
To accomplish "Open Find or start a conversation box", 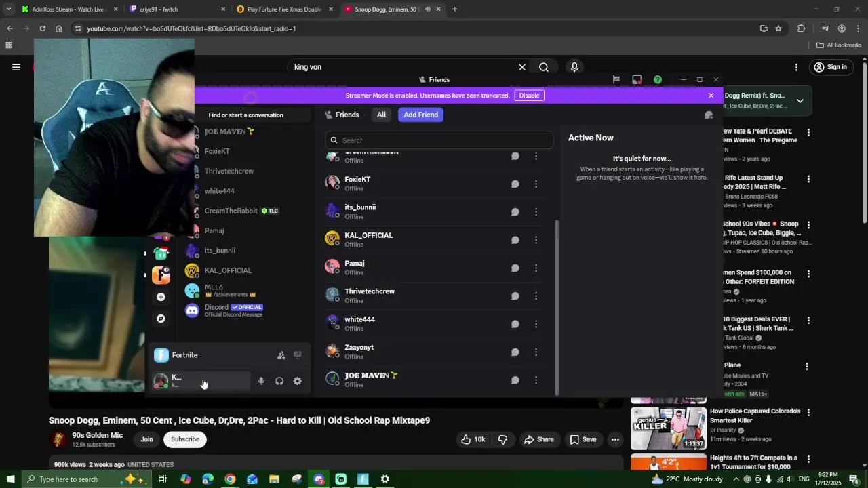I will [245, 115].
